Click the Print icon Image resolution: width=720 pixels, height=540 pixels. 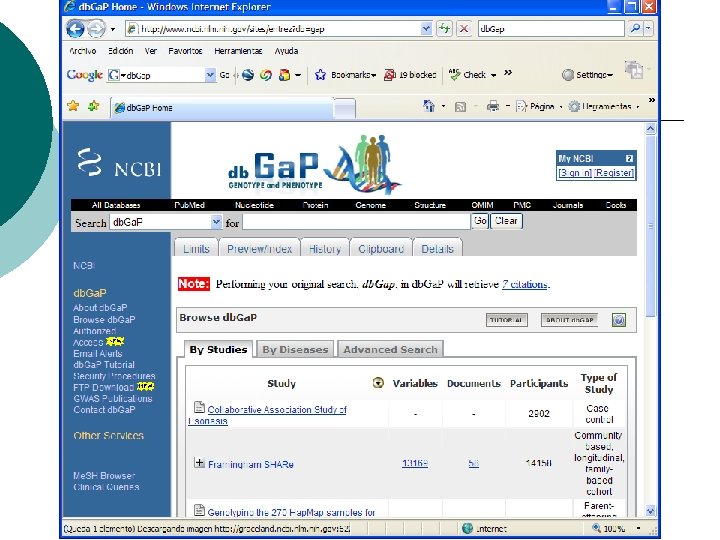coord(493,107)
